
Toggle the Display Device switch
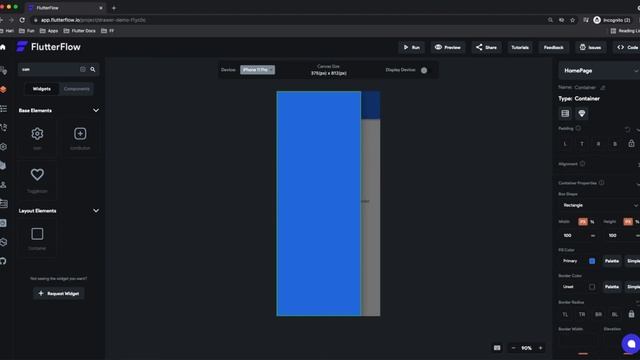pyautogui.click(x=424, y=70)
